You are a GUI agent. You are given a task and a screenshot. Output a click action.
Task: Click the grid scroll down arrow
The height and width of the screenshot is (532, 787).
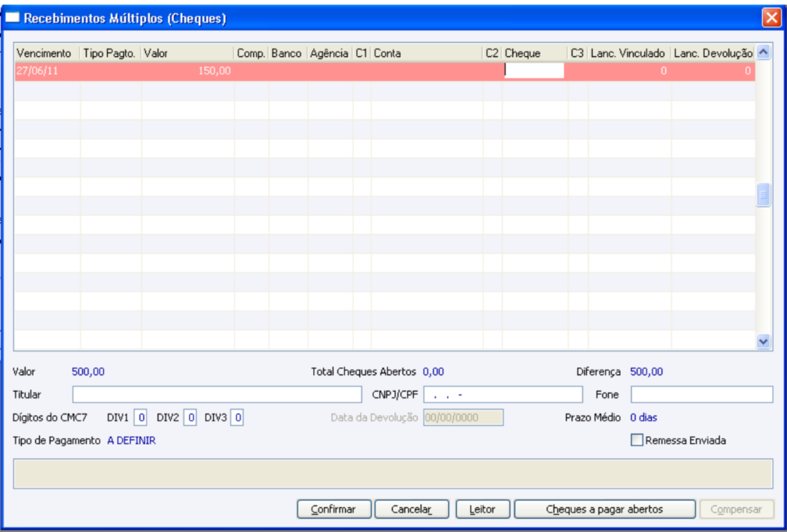(x=764, y=341)
